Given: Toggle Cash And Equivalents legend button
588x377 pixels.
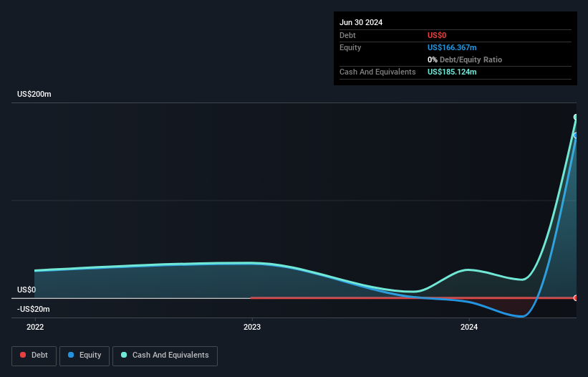Looking at the screenshot, I should 165,355.
